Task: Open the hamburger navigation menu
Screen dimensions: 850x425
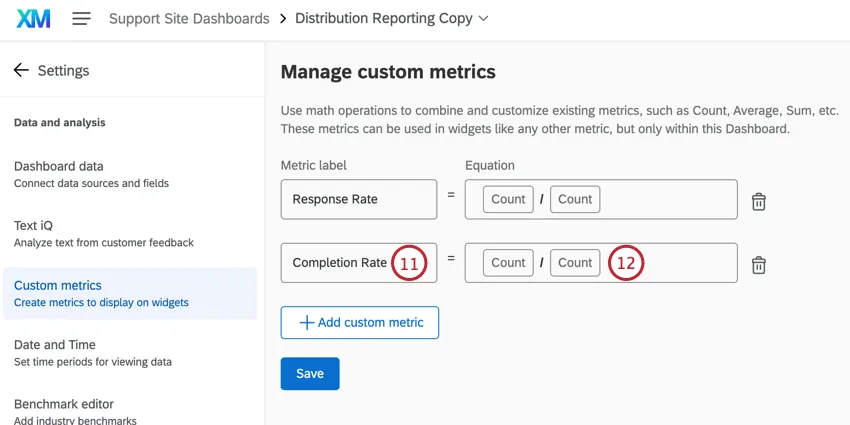Action: (81, 19)
